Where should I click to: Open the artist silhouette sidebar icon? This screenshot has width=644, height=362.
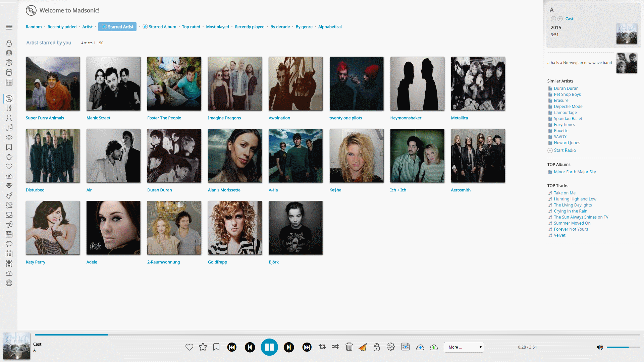(9, 118)
